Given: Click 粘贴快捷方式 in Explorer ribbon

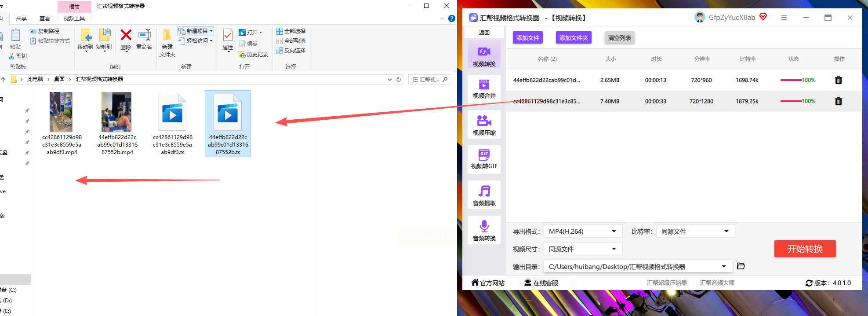Looking at the screenshot, I should [50, 41].
